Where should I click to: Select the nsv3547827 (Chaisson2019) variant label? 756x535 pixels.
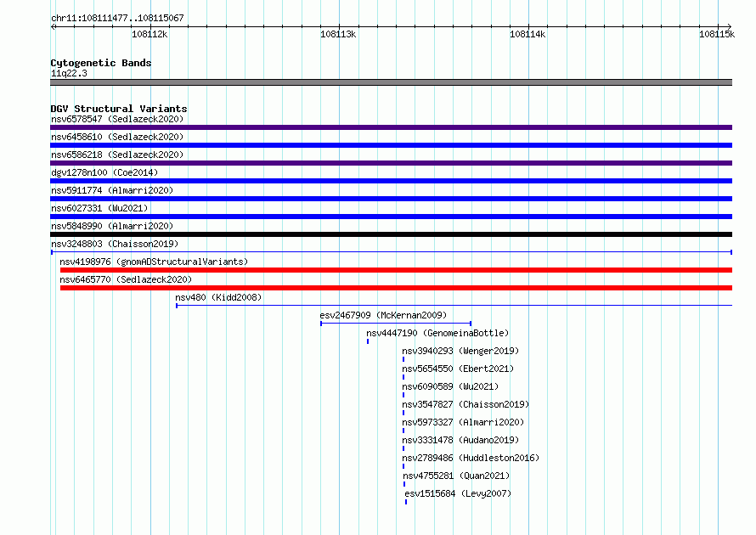465,404
